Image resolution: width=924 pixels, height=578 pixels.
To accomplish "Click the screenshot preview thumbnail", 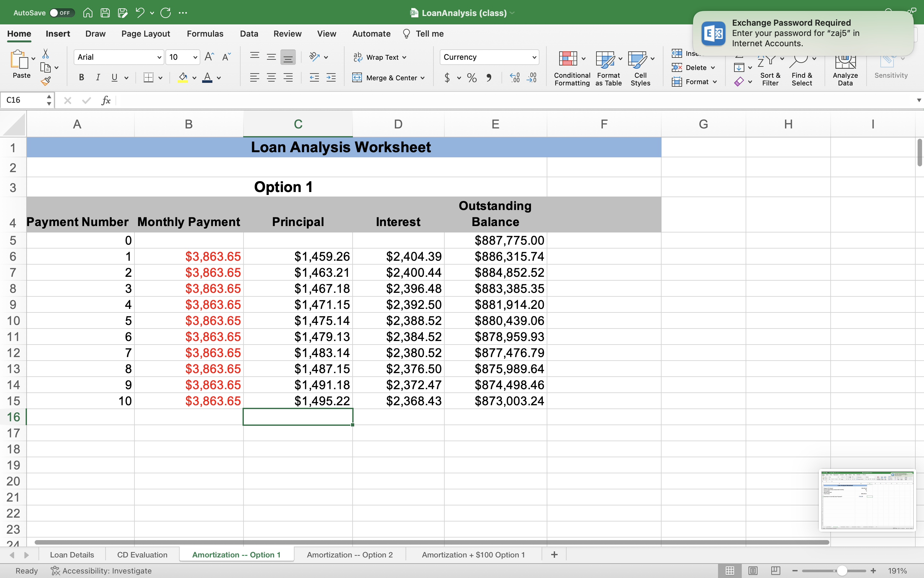I will [867, 500].
